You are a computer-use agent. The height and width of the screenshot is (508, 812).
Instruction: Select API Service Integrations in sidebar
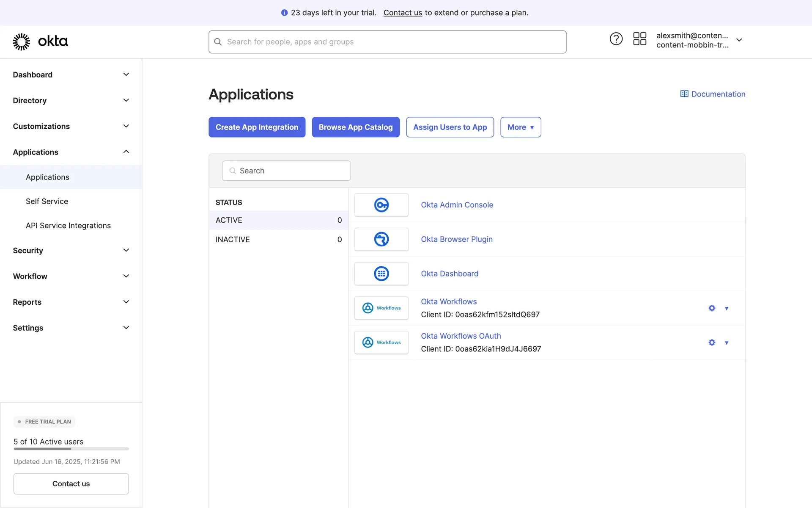68,226
